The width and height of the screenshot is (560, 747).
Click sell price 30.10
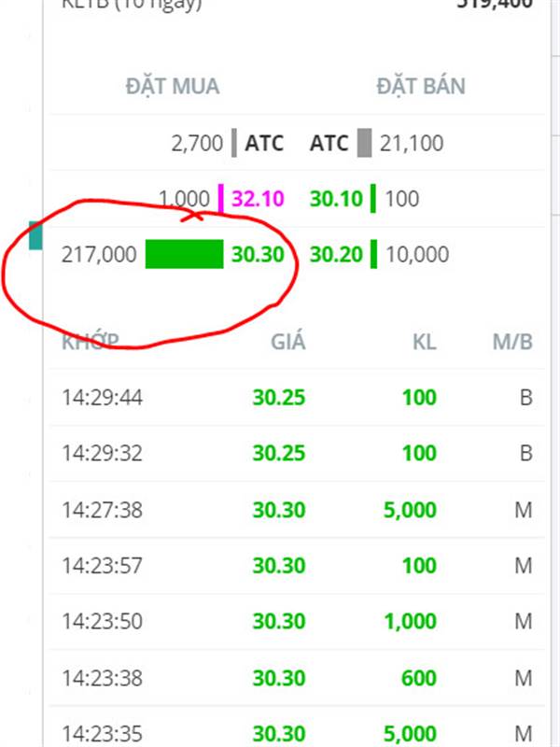[x=336, y=198]
